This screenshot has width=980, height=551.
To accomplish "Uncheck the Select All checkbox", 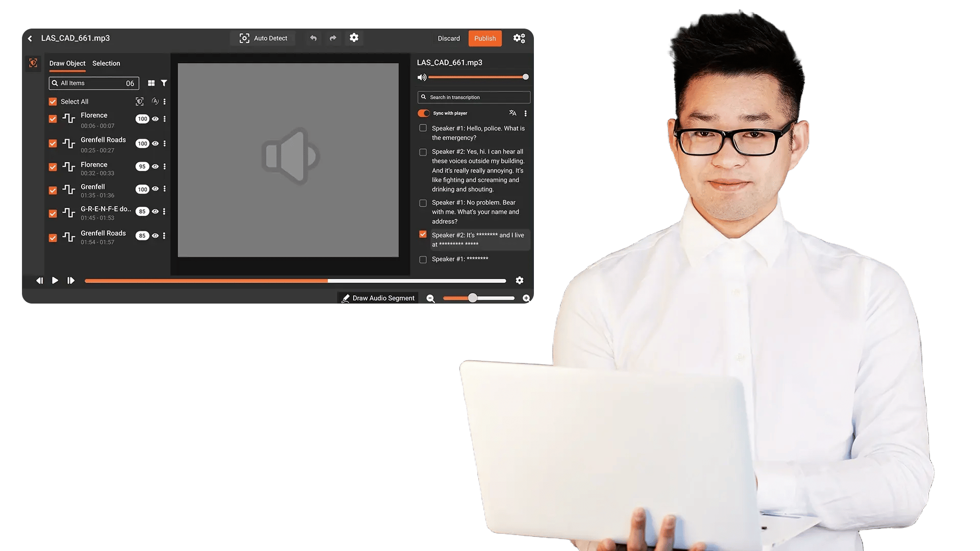I will pos(53,101).
